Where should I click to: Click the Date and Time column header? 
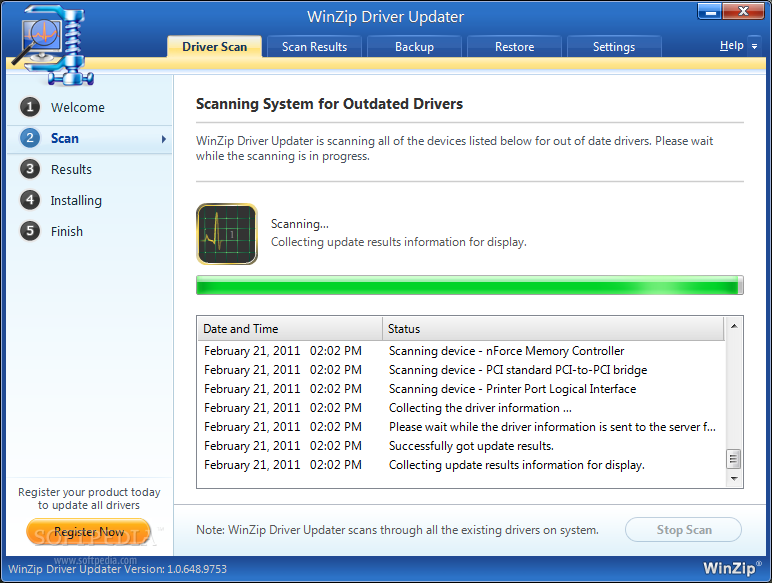(290, 328)
